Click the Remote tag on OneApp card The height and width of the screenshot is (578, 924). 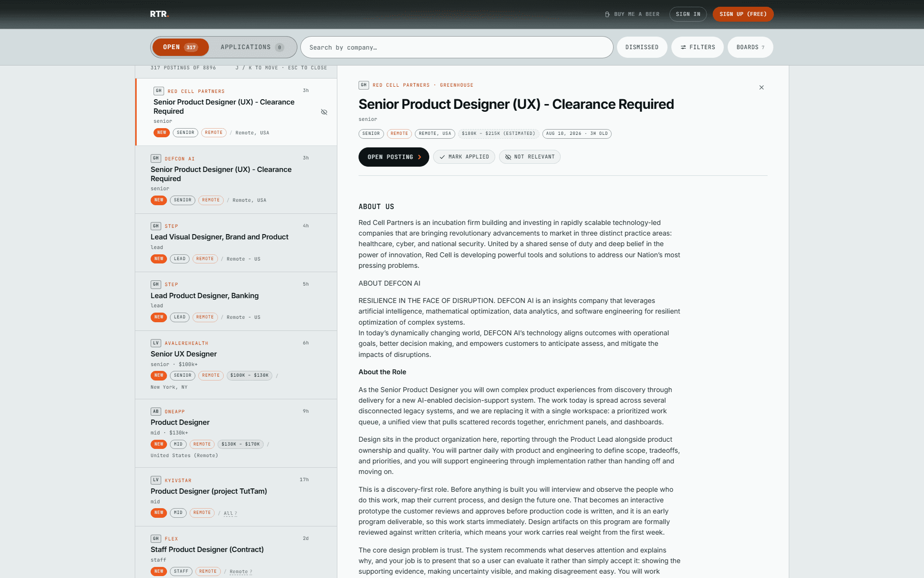click(x=202, y=444)
